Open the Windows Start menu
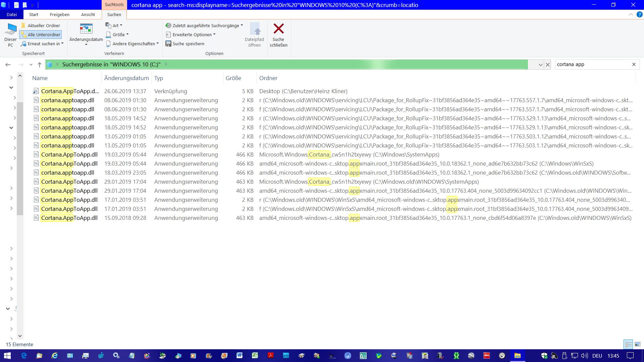Screen dimensions: 644x362 coord(7,356)
